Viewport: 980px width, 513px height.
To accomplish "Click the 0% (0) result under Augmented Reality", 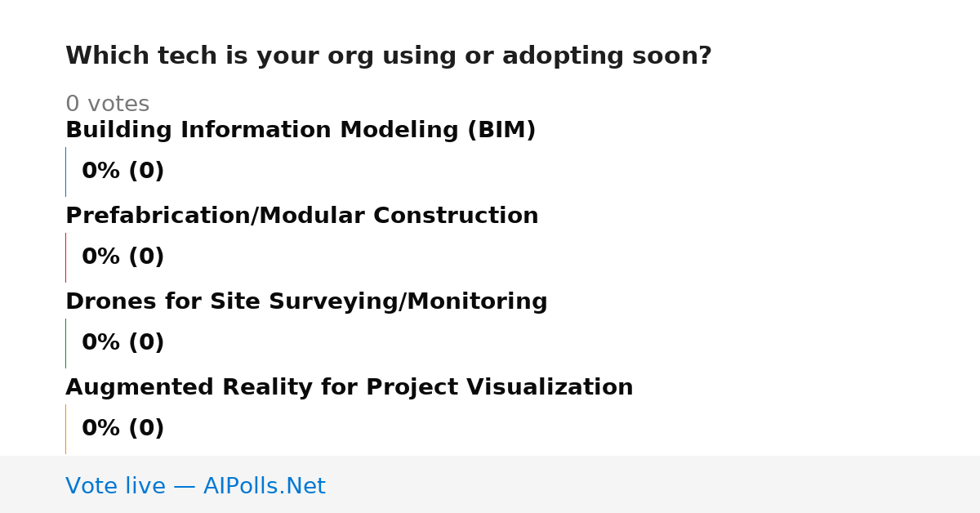I will pyautogui.click(x=123, y=429).
